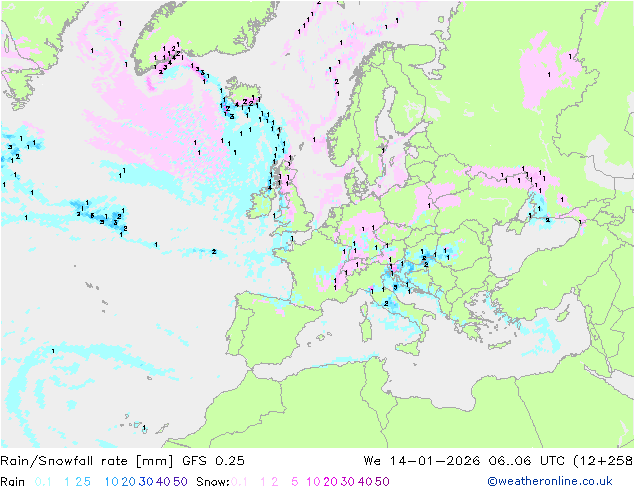The image size is (634, 490).
Task: Click the '06..06 UTC' time text
Action: (x=526, y=461)
